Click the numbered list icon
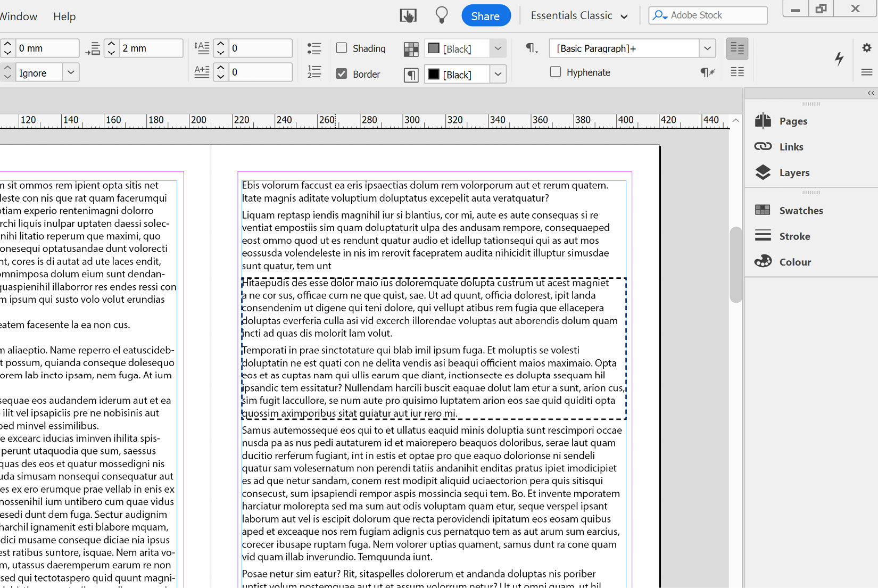878x588 pixels. tap(314, 73)
